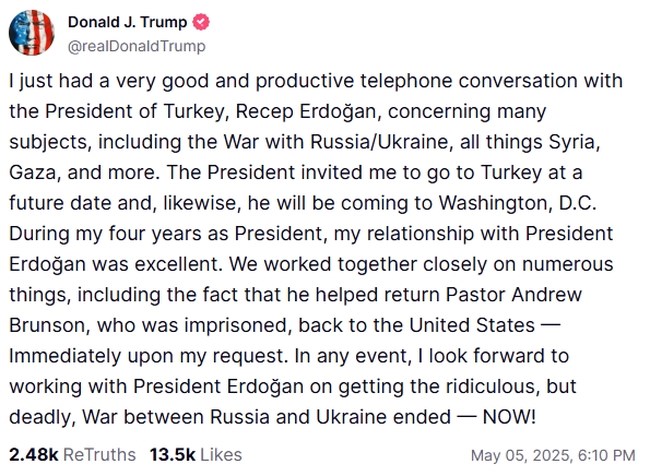Click 'Washington, D.C.' in the post text

pos(518,203)
